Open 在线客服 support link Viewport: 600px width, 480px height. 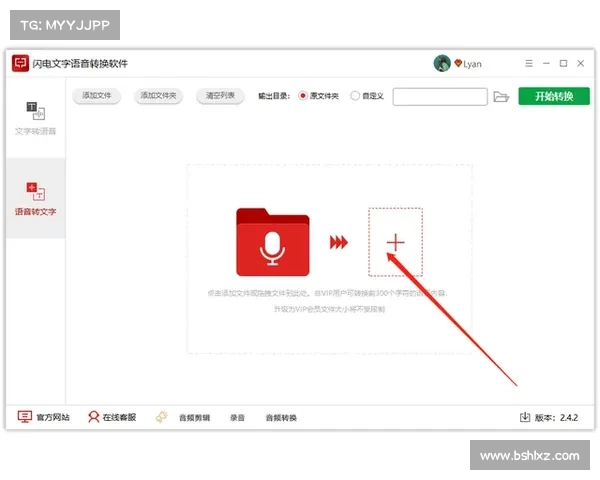119,417
